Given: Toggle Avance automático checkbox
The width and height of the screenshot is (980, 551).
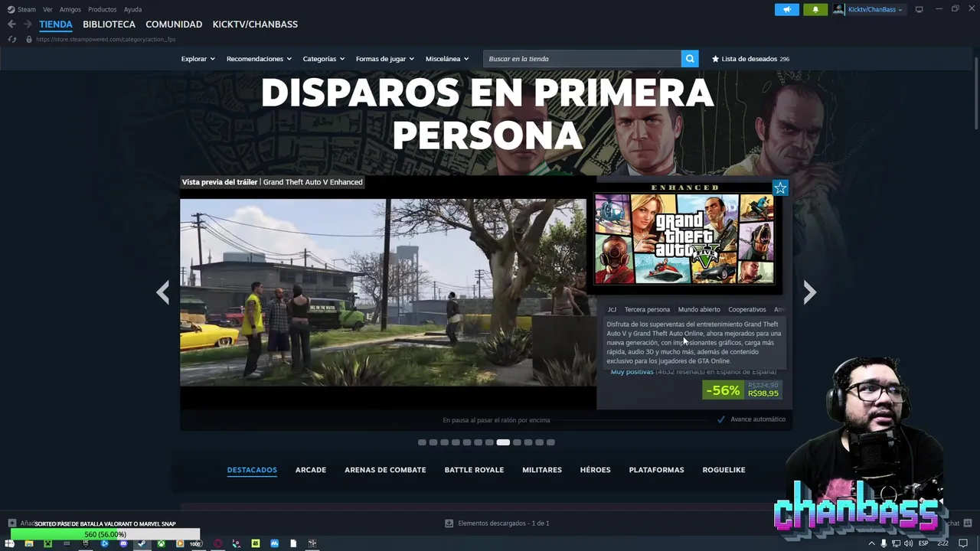Looking at the screenshot, I should (x=720, y=419).
